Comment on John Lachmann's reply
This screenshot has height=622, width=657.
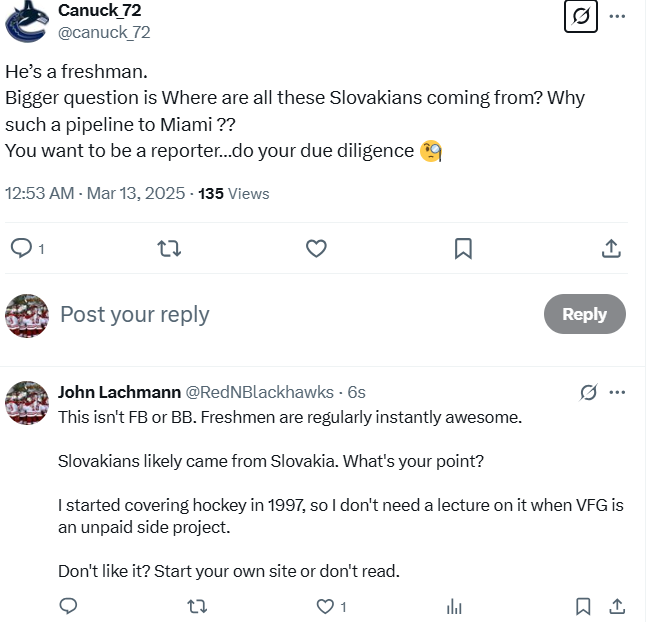[x=68, y=605]
